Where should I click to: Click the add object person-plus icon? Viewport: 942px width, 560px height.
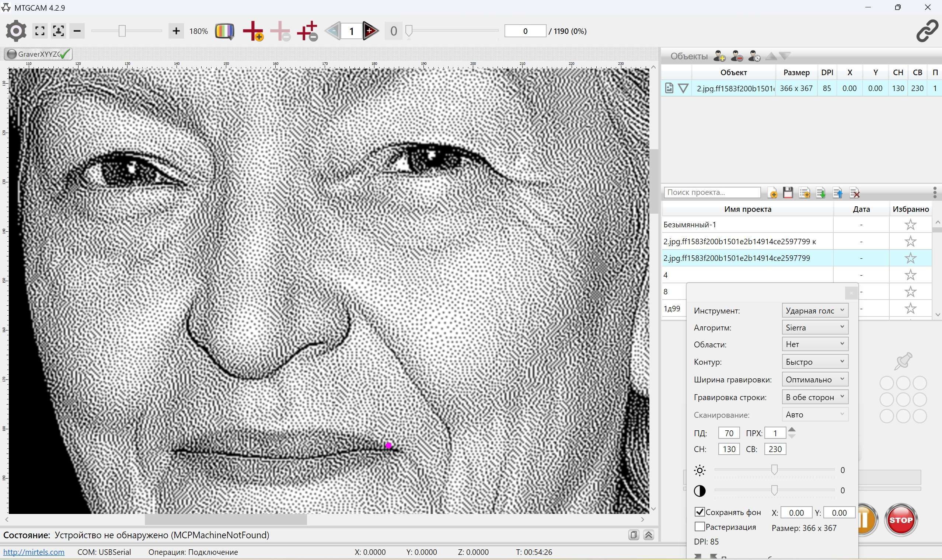(719, 56)
